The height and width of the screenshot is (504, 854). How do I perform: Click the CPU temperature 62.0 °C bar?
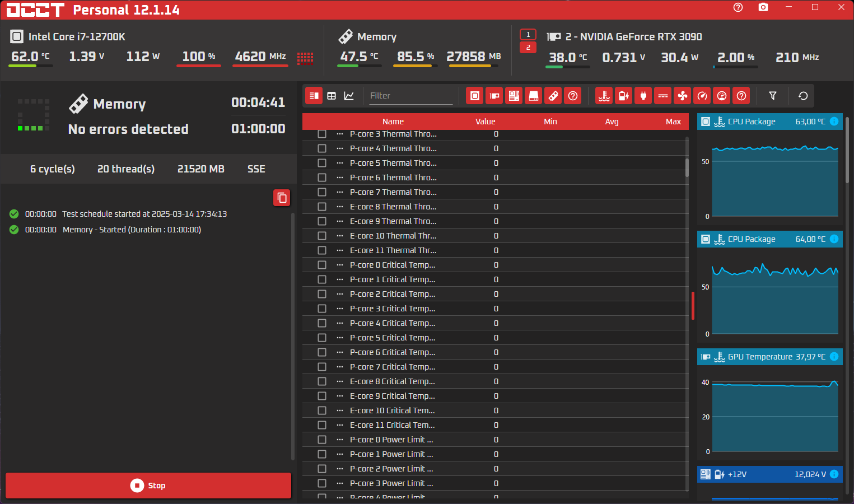[x=31, y=66]
